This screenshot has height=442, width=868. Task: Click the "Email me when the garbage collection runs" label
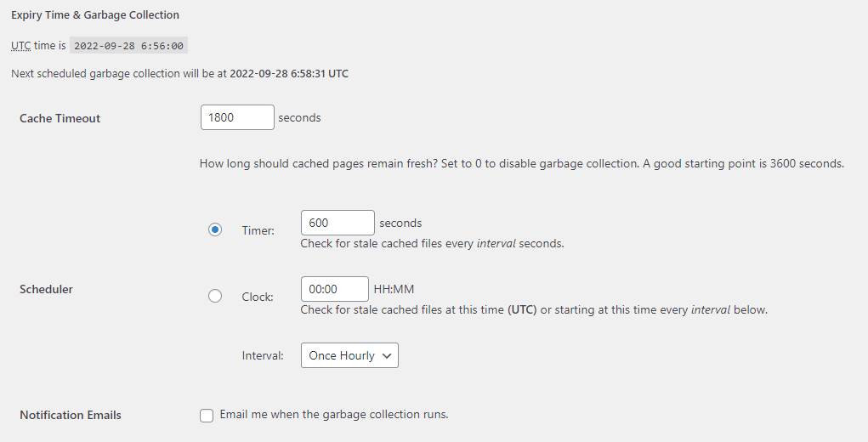[x=334, y=415]
